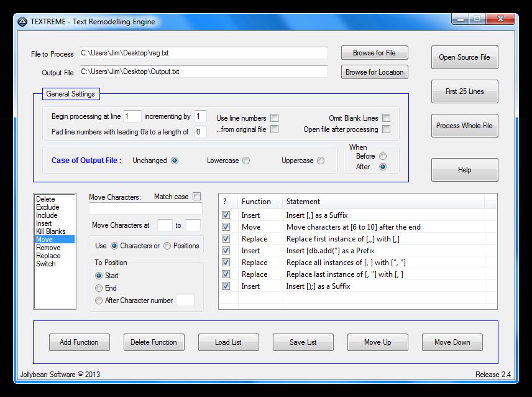Click the First 25 Lines button
This screenshot has height=397, width=532.
[x=464, y=91]
